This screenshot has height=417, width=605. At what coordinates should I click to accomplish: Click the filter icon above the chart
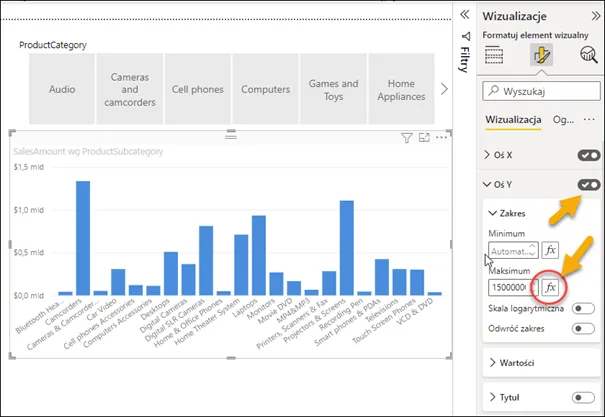(407, 138)
